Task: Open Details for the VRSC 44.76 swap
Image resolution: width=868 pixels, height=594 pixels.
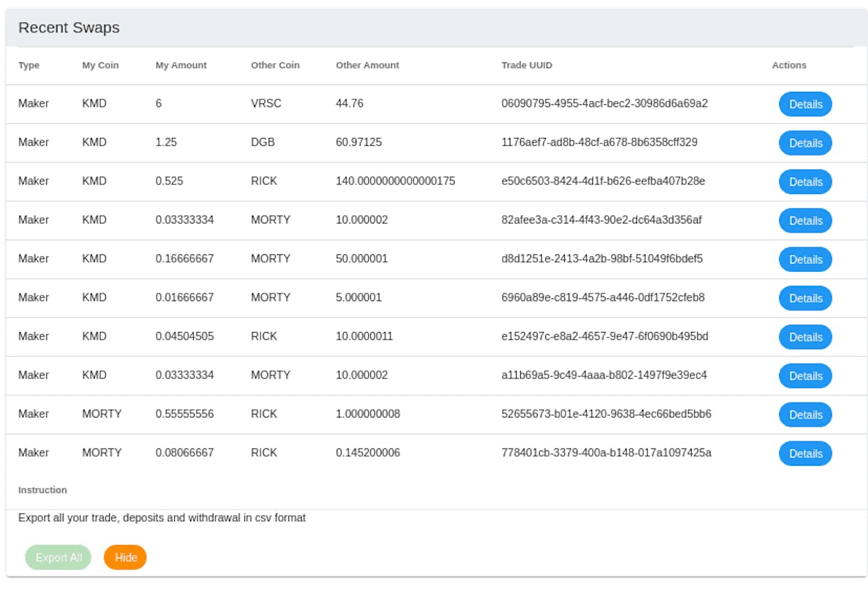Action: pyautogui.click(x=805, y=104)
